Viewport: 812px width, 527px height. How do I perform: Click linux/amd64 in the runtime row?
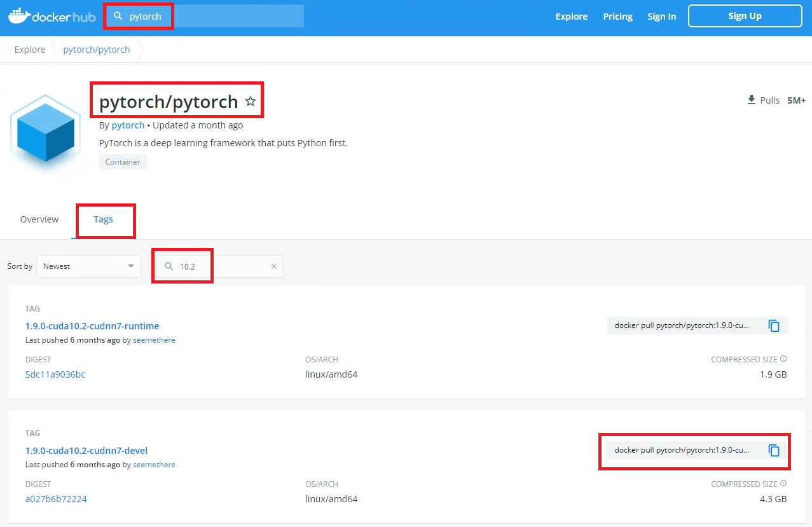(x=331, y=374)
